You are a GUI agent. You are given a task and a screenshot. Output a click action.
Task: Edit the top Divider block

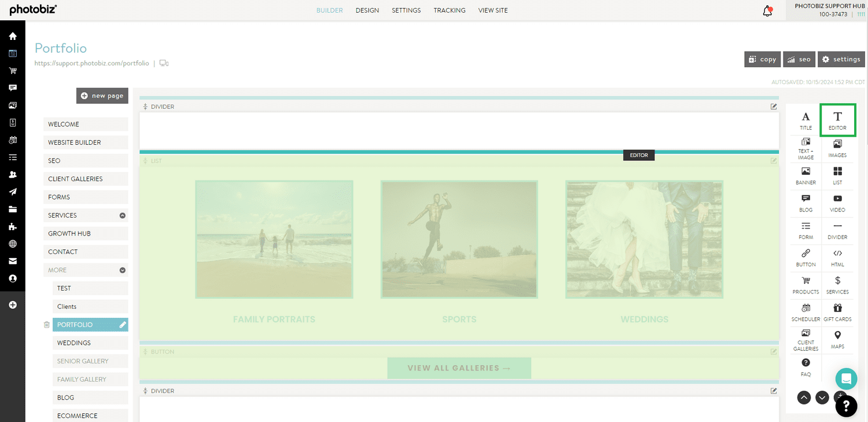point(774,107)
